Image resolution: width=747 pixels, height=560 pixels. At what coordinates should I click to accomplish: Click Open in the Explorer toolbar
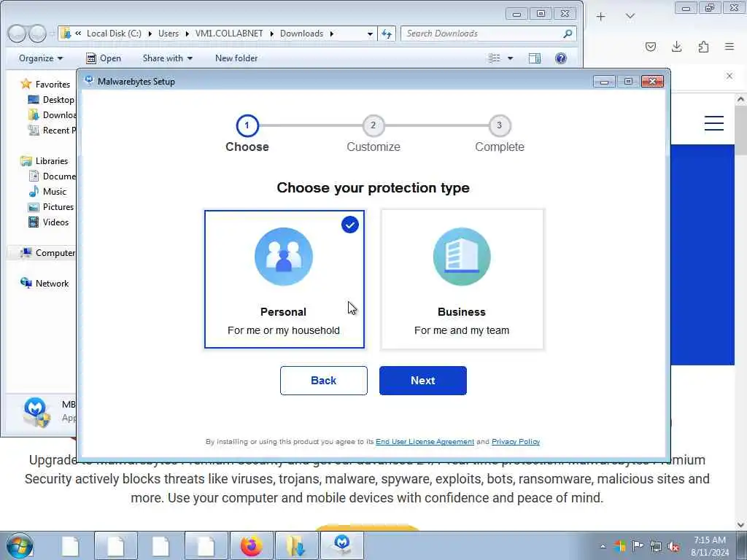104,58
